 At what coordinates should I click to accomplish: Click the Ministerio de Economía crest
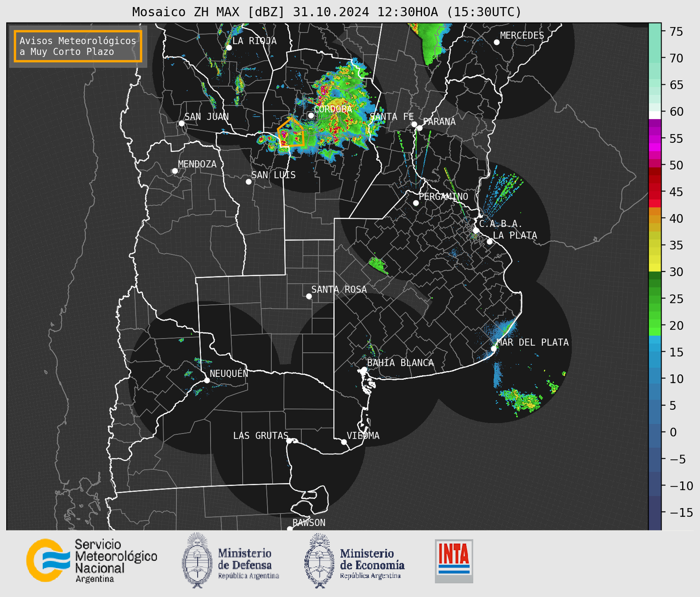point(319,560)
